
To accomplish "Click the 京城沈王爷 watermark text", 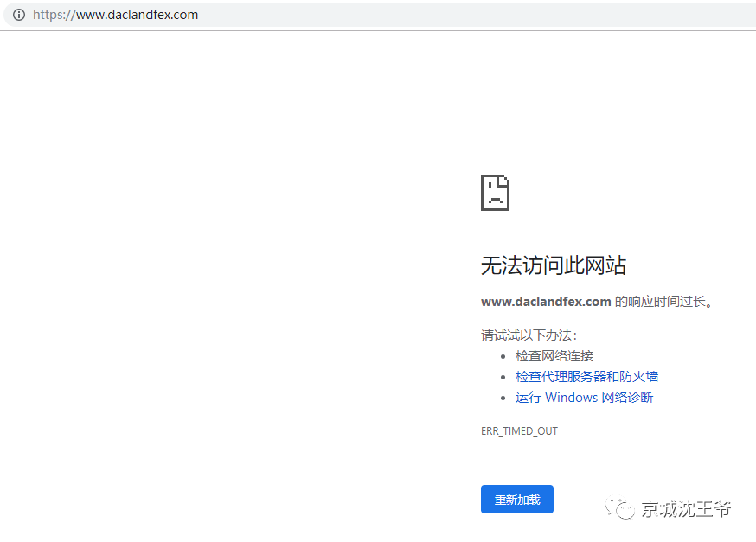I will tap(686, 509).
